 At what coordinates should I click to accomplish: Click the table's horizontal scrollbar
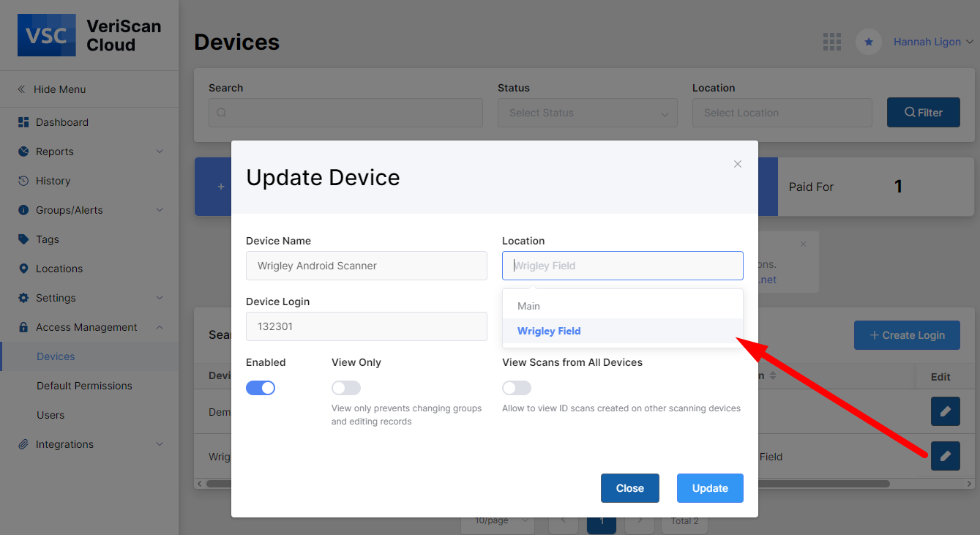pyautogui.click(x=823, y=484)
